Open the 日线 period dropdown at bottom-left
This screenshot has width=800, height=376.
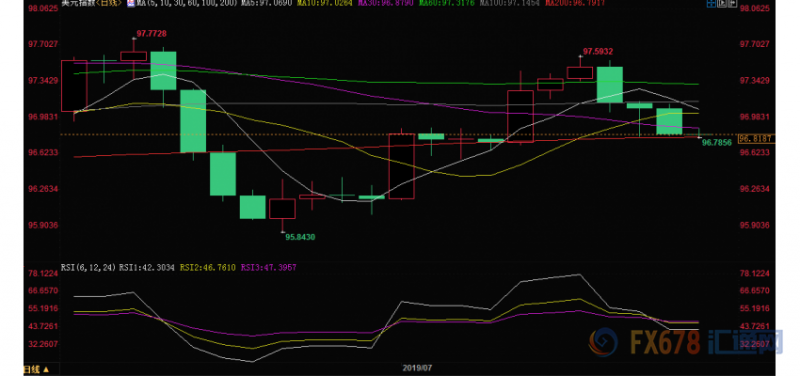click(x=37, y=369)
